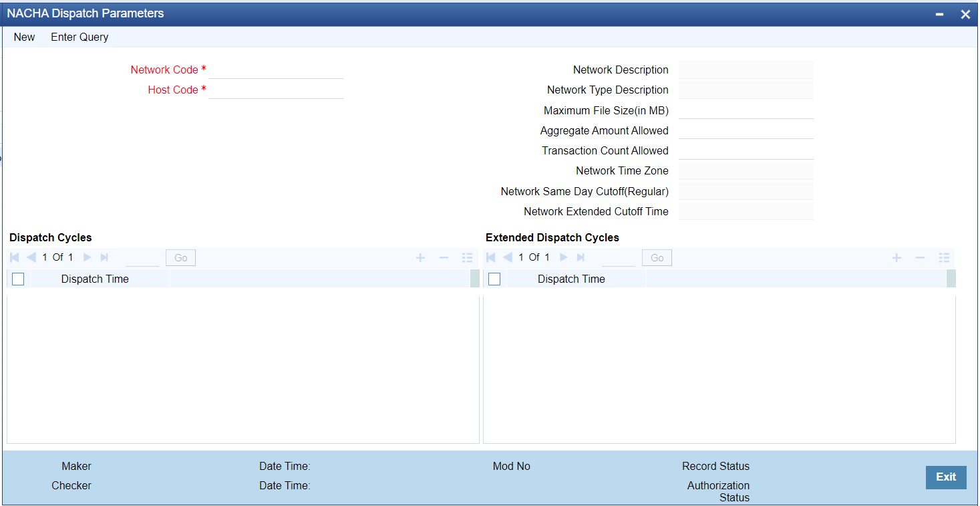980x506 pixels.
Task: Click page number box in Extended Dispatch Cycles
Action: click(619, 257)
